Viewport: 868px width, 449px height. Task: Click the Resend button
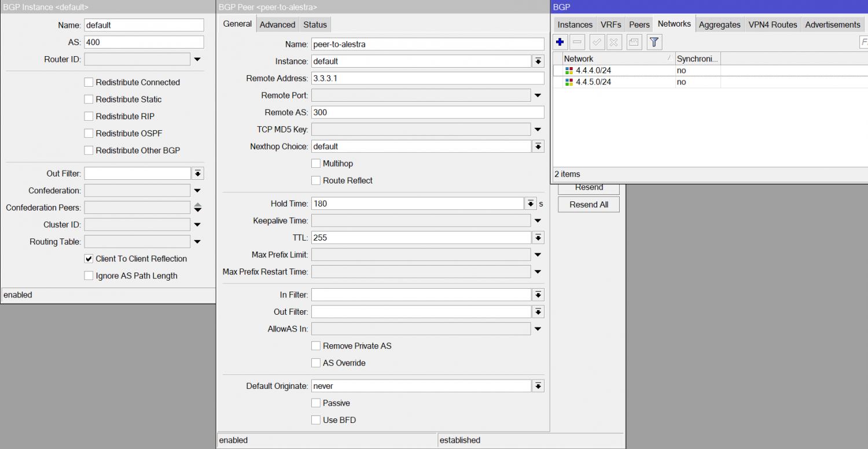tap(589, 188)
